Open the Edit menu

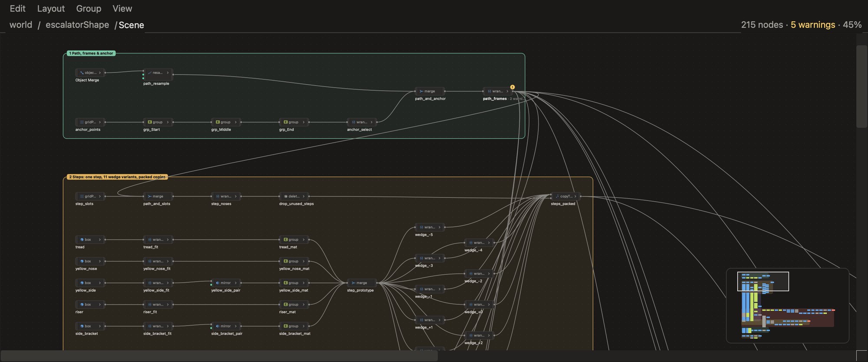click(17, 9)
